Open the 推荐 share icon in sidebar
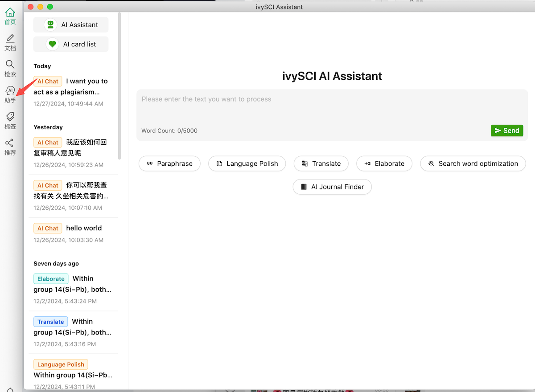 point(10,147)
